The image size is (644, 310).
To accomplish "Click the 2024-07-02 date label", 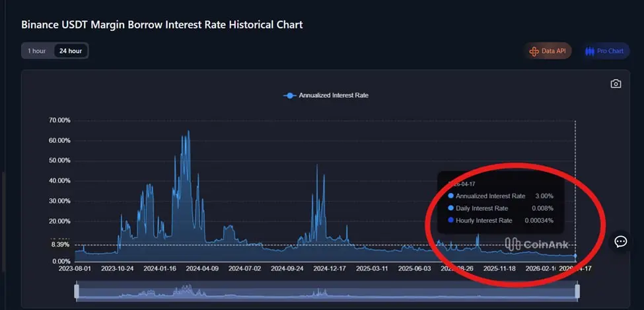I will (x=245, y=268).
